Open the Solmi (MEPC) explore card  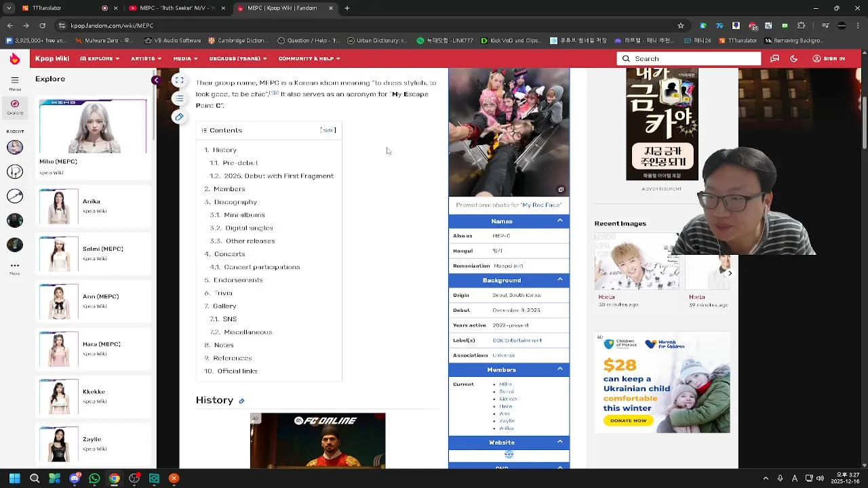coord(93,253)
